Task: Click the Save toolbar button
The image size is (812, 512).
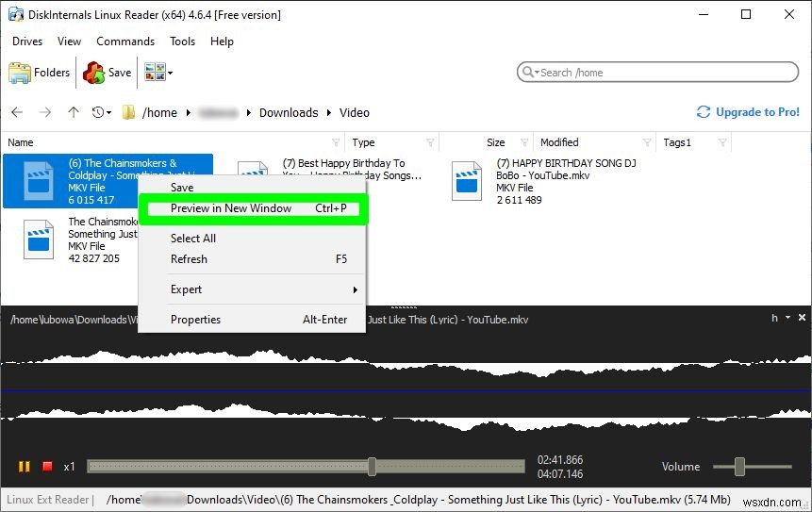Action: [108, 73]
